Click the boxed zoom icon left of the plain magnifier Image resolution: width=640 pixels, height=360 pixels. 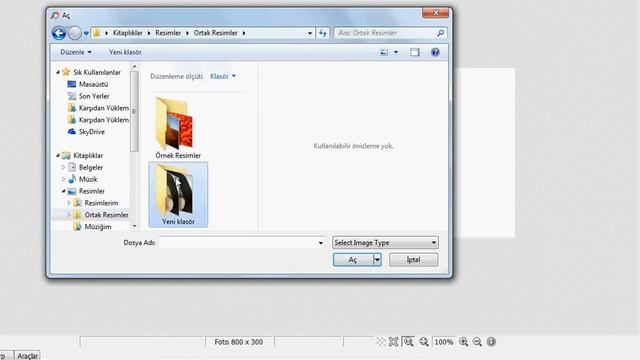[408, 342]
